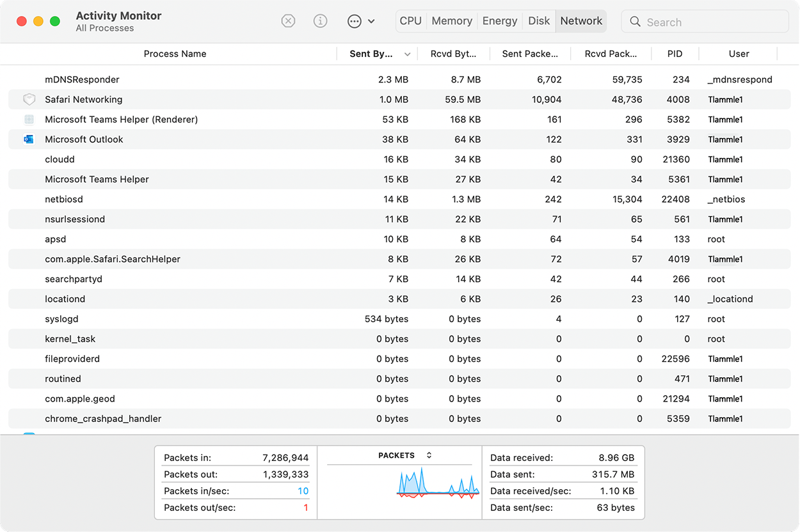Screen dimensions: 800x532
Task: Sort by the PID column header
Action: tap(675, 54)
